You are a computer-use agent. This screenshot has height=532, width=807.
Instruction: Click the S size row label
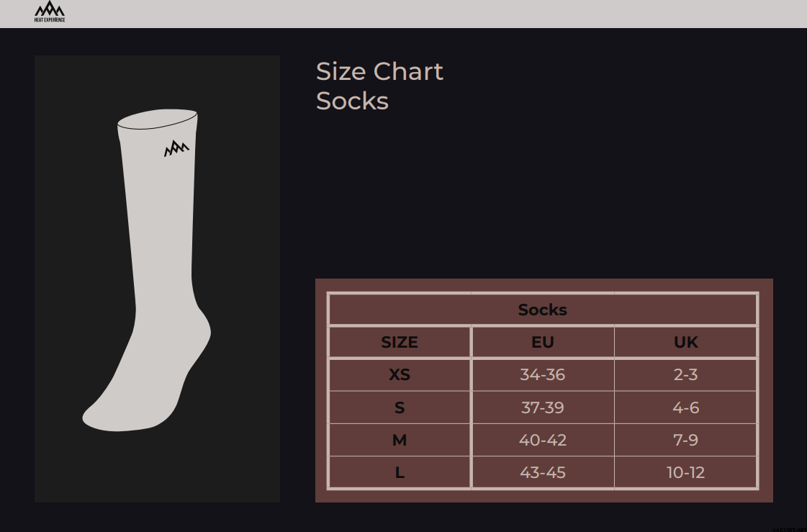(x=400, y=407)
